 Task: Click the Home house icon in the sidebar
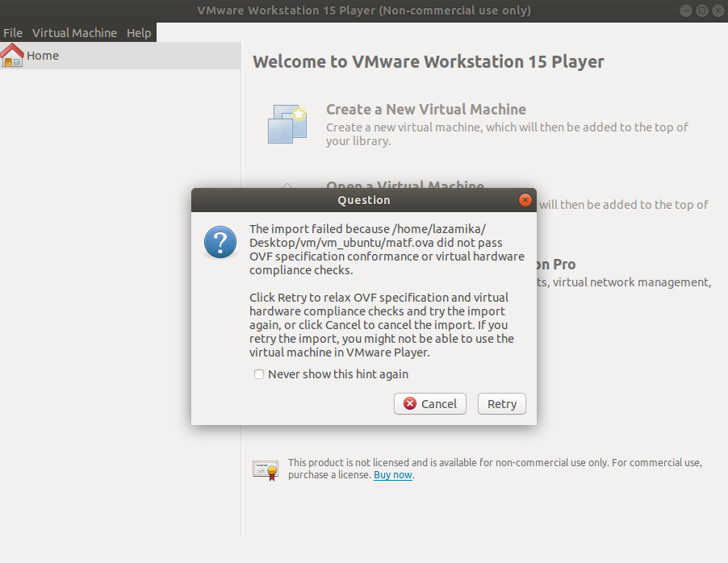12,55
